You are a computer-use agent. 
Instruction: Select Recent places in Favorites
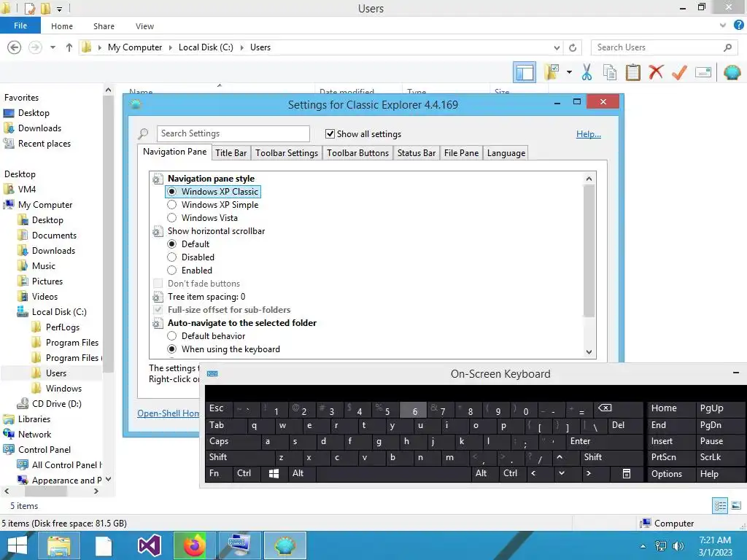(x=44, y=144)
